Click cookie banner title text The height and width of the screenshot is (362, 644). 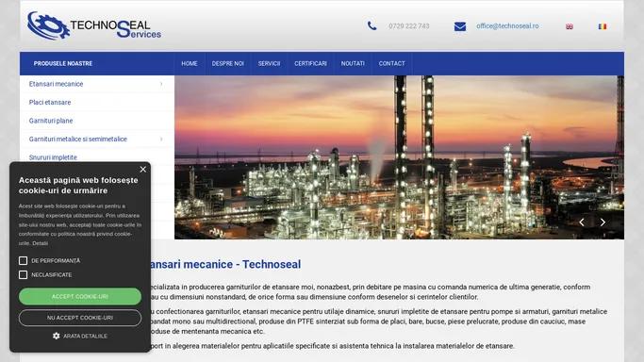click(x=78, y=185)
